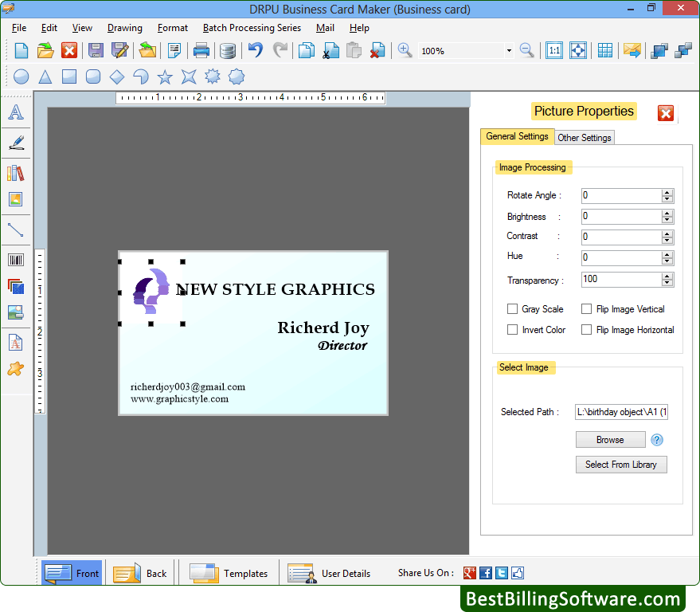700x612 pixels.
Task: Select the rounded rectangle shape tool
Action: tap(93, 76)
